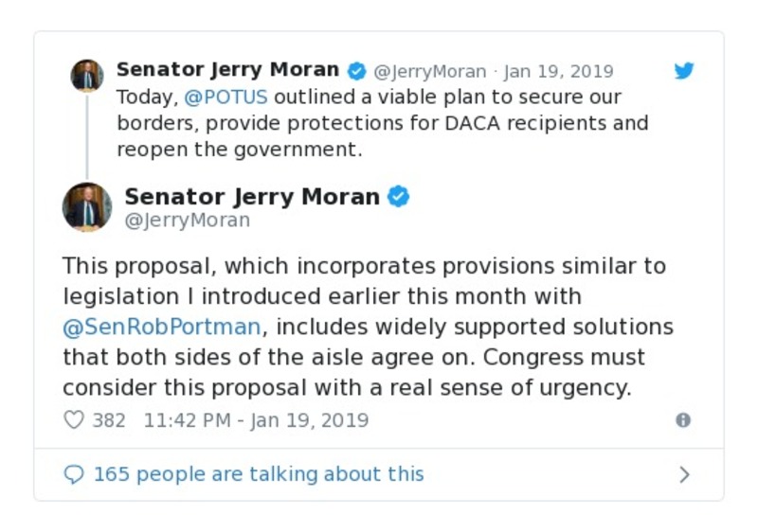The width and height of the screenshot is (758, 532).
Task: Click the 382 likes count
Action: pos(108,420)
